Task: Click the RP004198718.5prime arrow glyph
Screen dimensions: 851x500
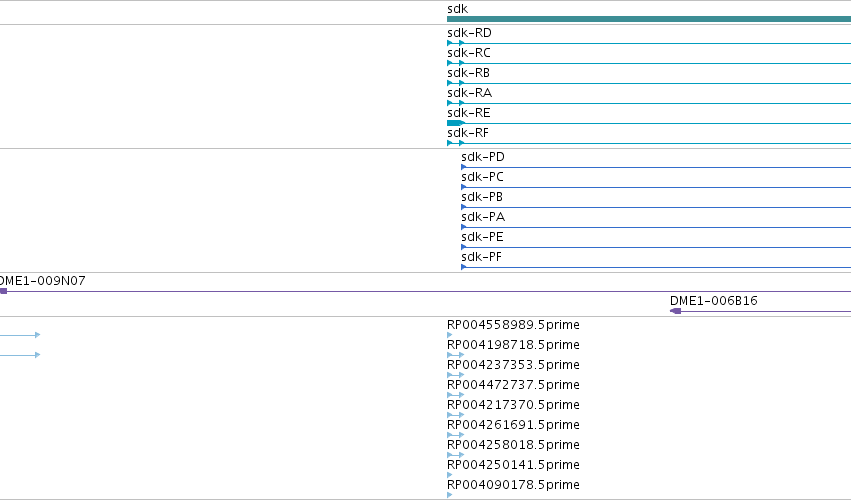Action: point(455,355)
